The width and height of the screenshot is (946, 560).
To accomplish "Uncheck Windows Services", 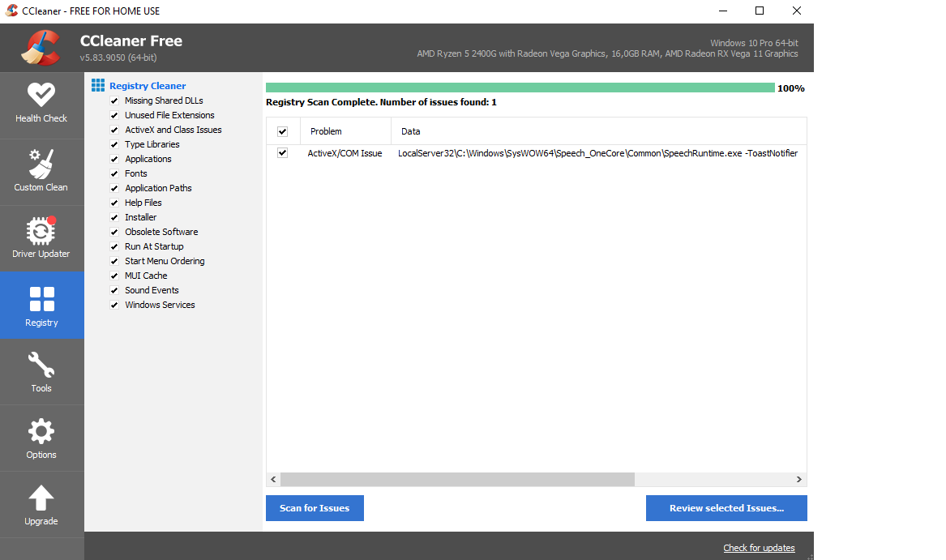I will point(114,306).
